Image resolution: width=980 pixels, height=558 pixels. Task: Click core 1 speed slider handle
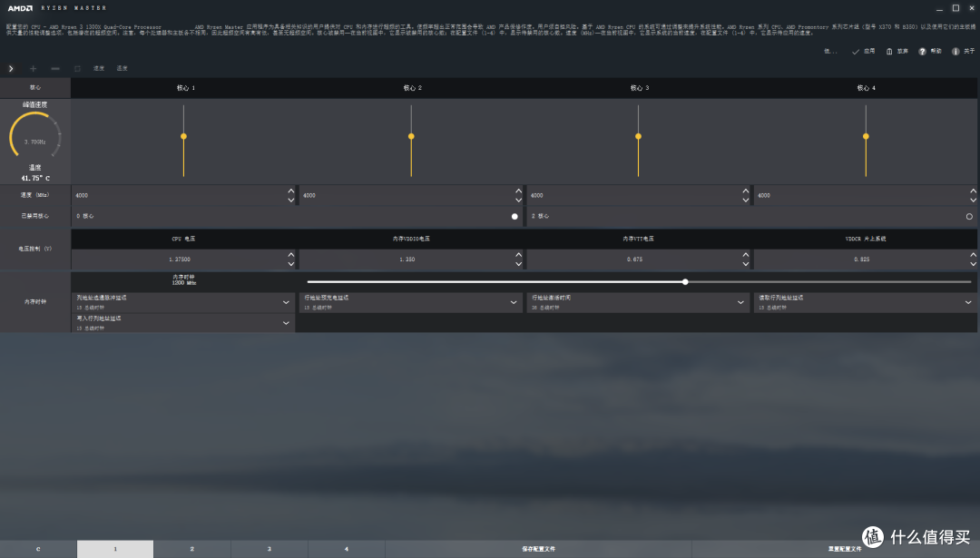183,136
